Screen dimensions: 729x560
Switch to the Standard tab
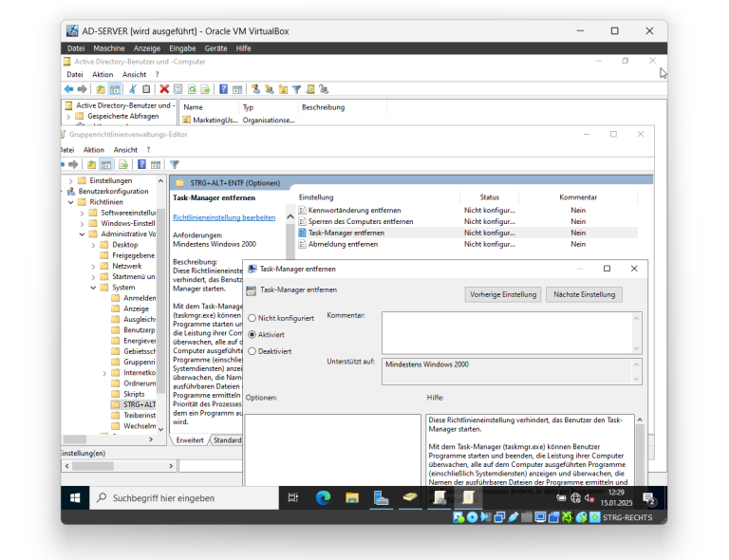click(228, 440)
